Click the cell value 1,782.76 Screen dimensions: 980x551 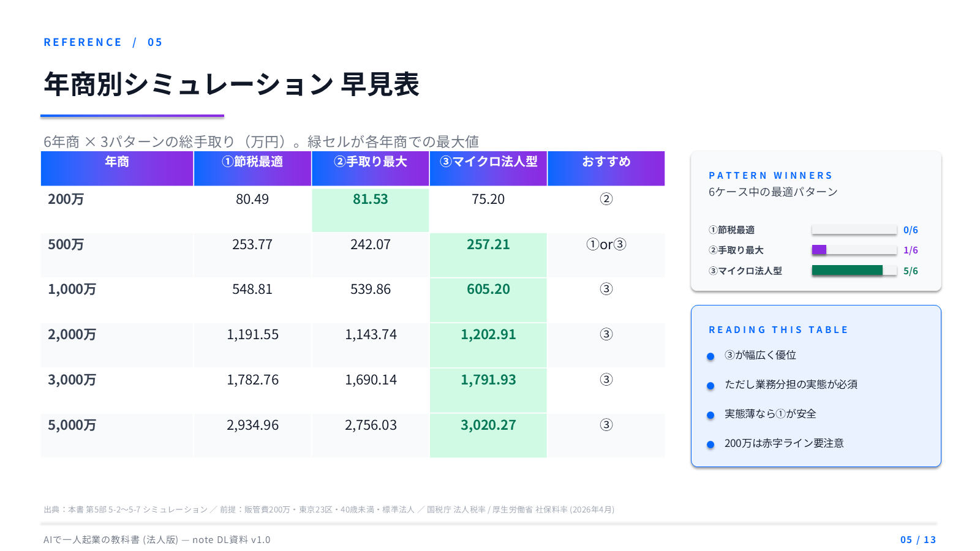[252, 380]
